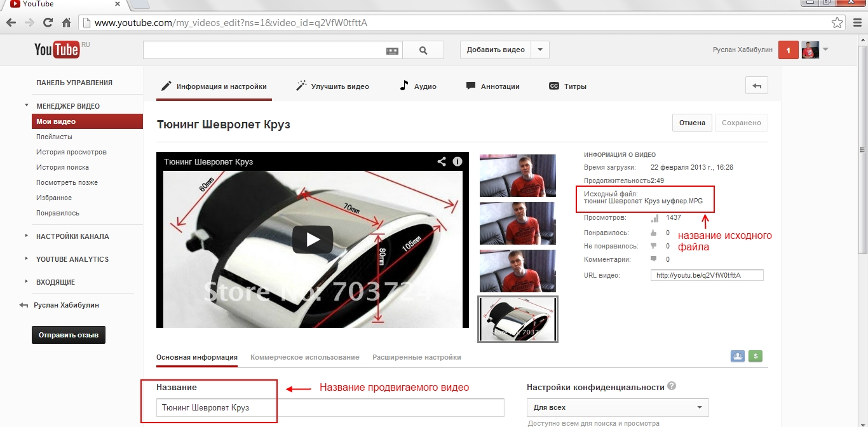Image resolution: width=868 pixels, height=427 pixels.
Task: Select Коммерческое использование tab
Action: click(305, 357)
